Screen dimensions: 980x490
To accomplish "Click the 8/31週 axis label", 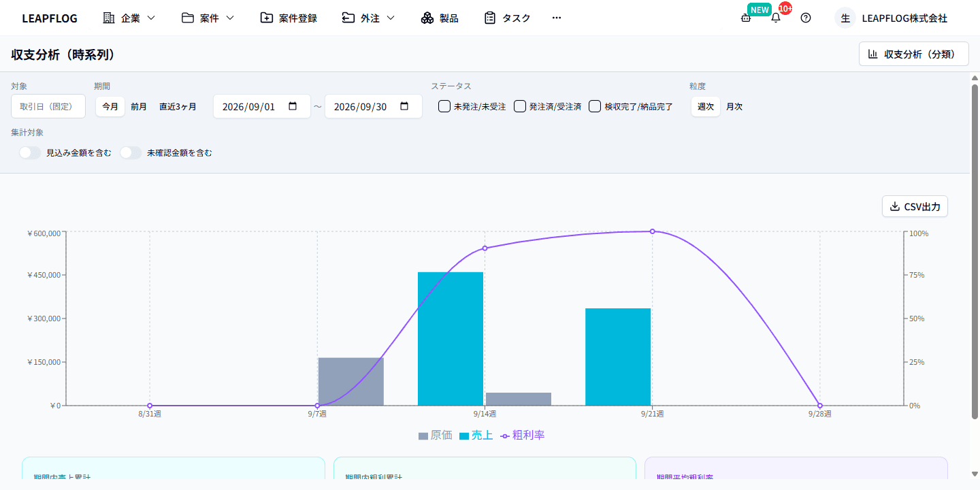I will 150,414.
